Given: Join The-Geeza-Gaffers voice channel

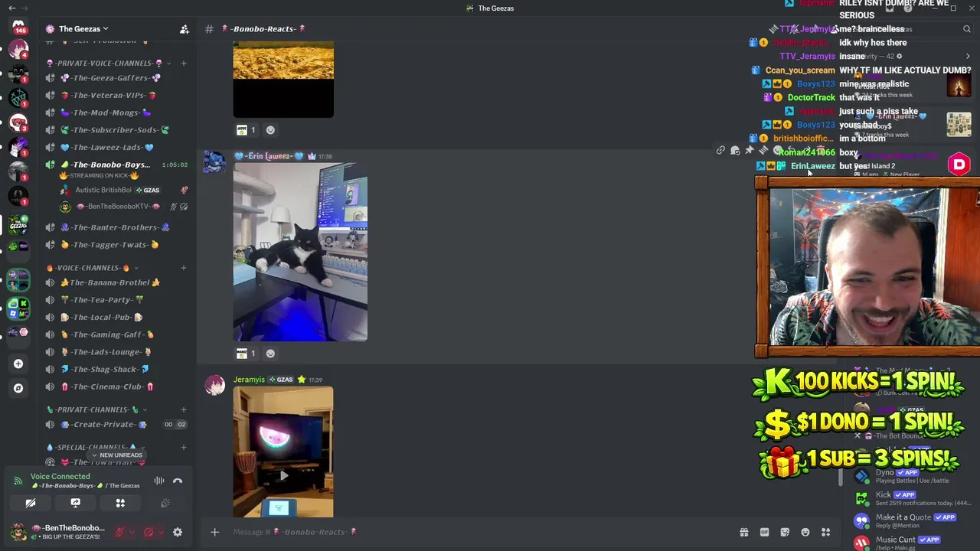Looking at the screenshot, I should (115, 78).
